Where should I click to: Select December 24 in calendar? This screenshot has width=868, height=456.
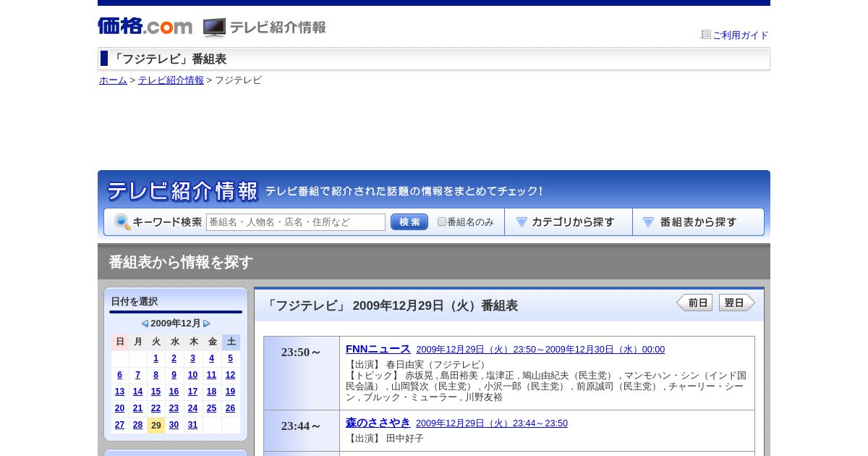(192, 408)
